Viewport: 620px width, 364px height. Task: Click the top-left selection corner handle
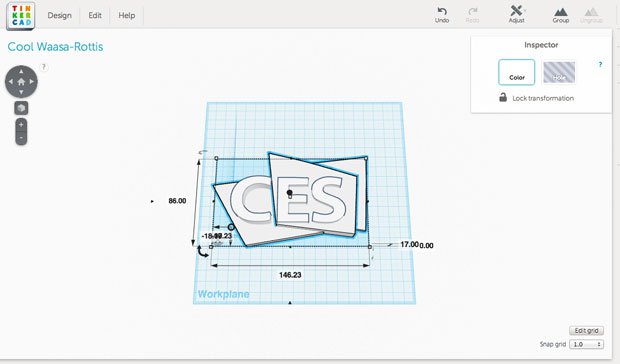coord(216,158)
